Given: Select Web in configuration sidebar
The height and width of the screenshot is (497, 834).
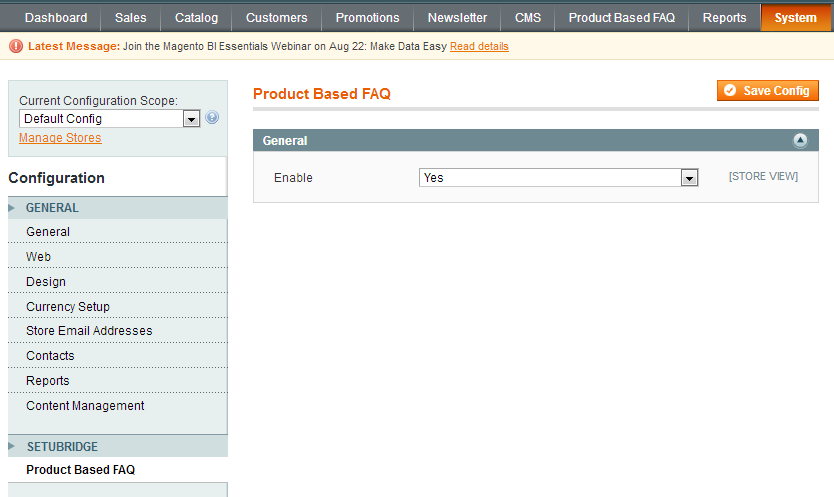Looking at the screenshot, I should click(x=38, y=257).
